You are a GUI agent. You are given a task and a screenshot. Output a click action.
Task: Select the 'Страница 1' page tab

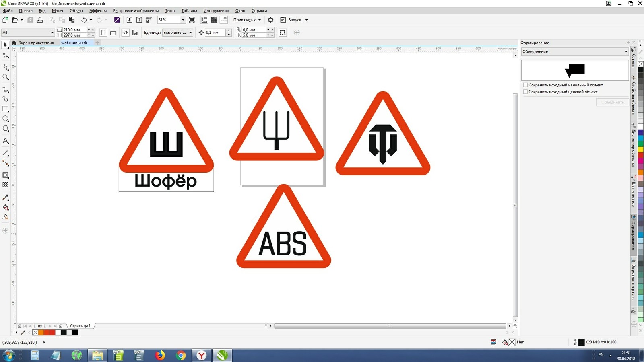(x=80, y=326)
